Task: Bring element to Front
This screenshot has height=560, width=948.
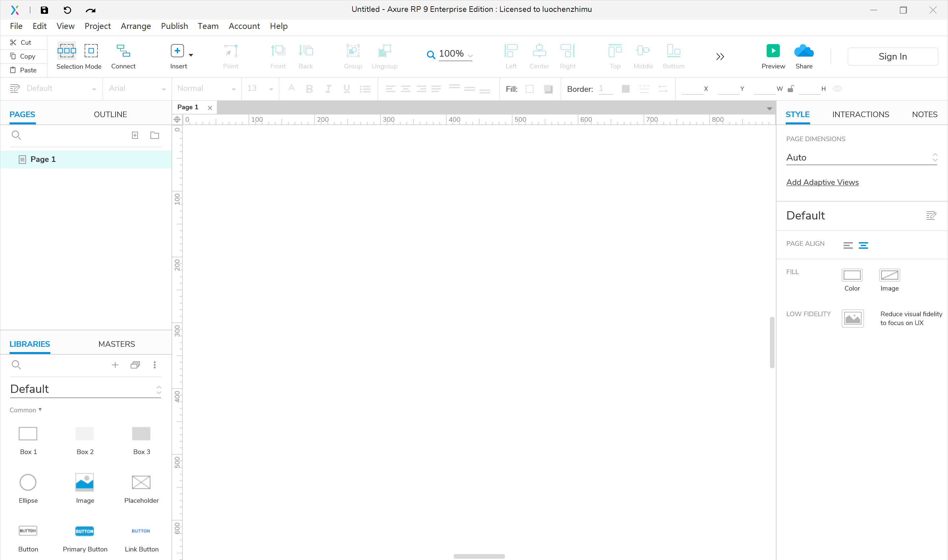Action: click(278, 56)
